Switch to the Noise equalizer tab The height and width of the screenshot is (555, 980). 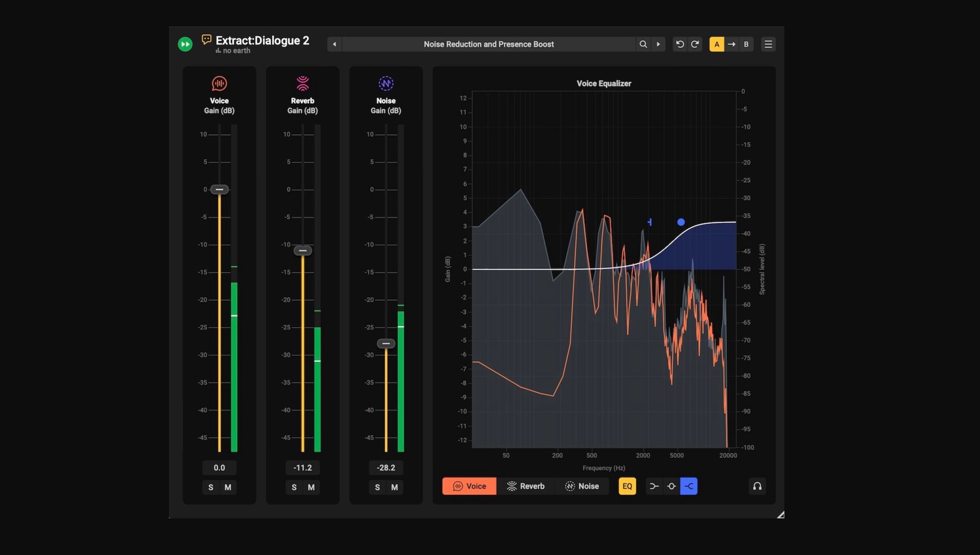(x=581, y=486)
